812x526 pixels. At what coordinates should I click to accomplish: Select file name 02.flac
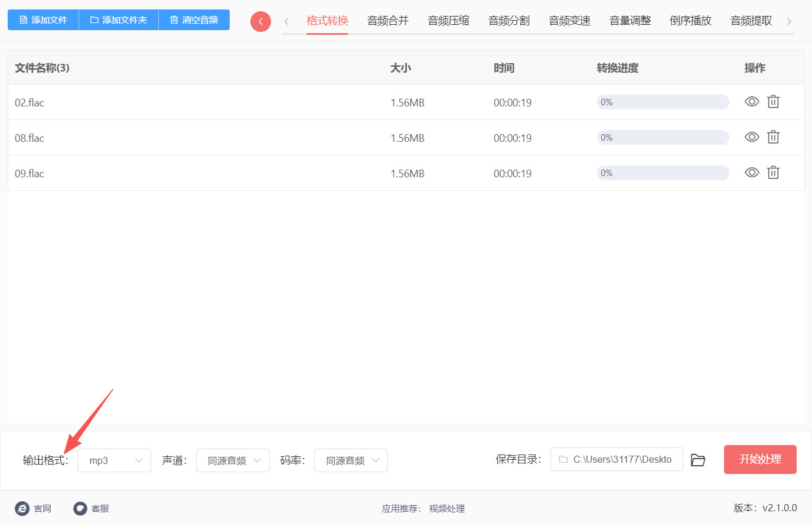(30, 102)
